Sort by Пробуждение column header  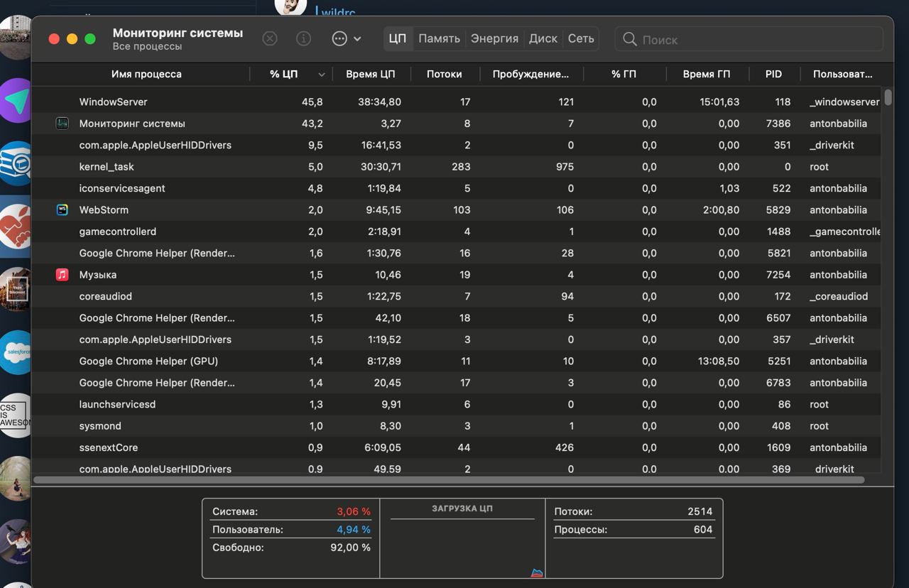point(531,74)
